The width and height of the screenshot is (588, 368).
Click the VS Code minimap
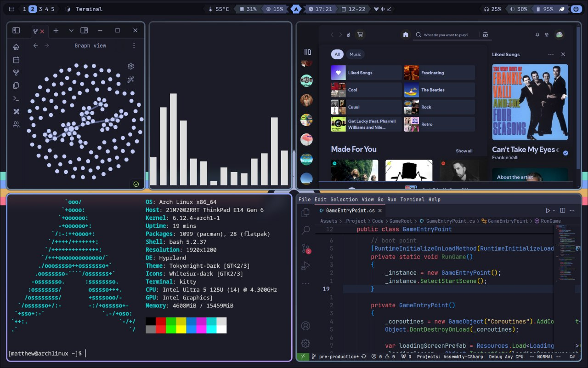[x=565, y=253]
